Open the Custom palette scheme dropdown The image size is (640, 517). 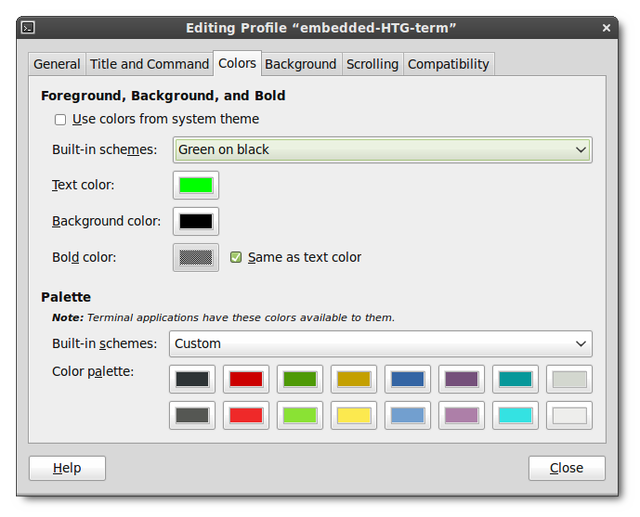(380, 344)
